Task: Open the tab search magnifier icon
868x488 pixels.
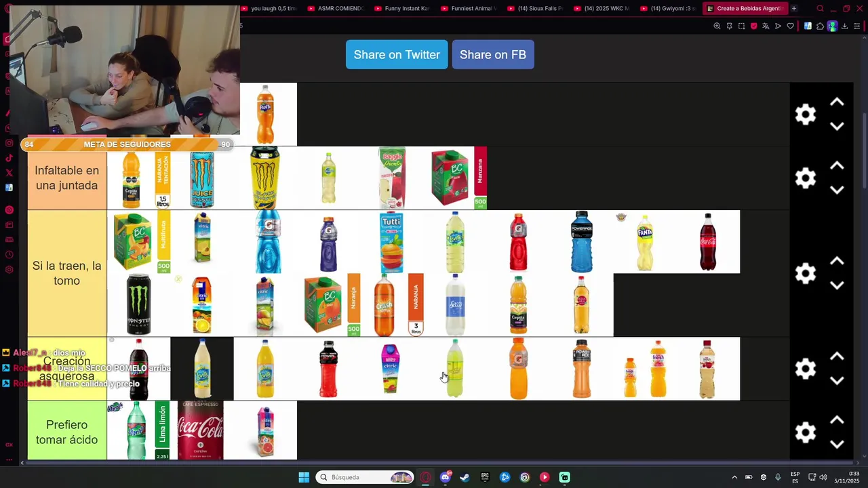Action: pos(820,9)
